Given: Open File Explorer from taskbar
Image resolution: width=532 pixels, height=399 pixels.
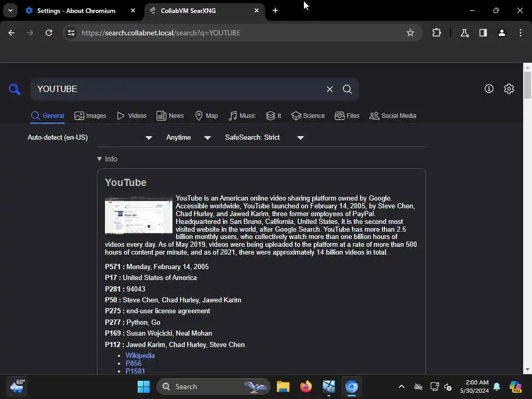Looking at the screenshot, I should pos(283,387).
